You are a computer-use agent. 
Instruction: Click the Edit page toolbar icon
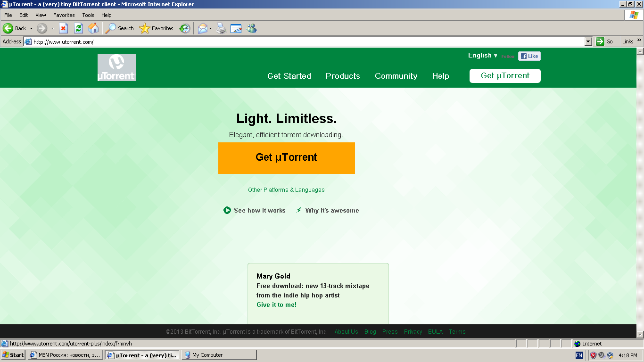236,28
